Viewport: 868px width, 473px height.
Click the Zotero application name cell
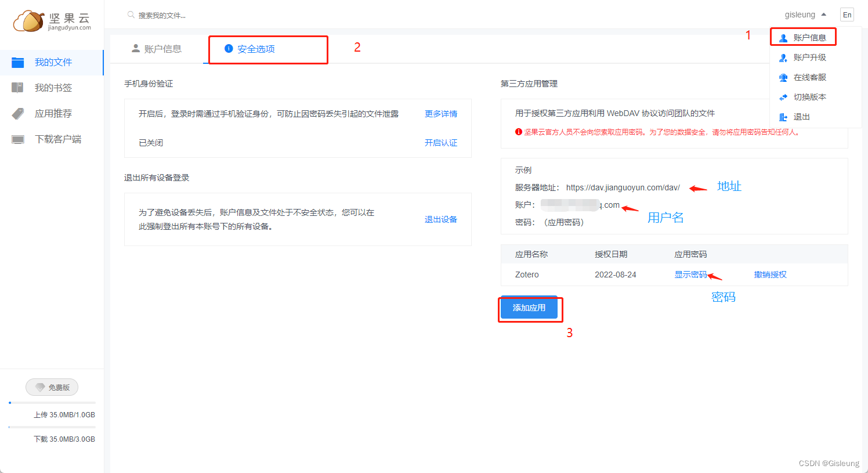point(527,275)
